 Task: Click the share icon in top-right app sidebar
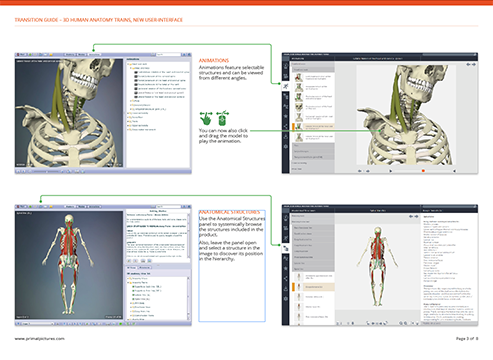coord(286,127)
